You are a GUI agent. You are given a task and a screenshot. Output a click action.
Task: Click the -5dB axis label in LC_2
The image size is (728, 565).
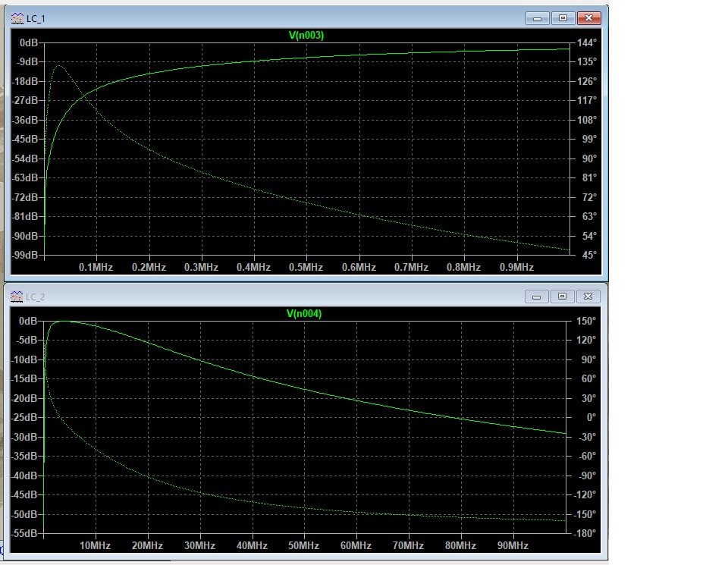click(x=27, y=341)
